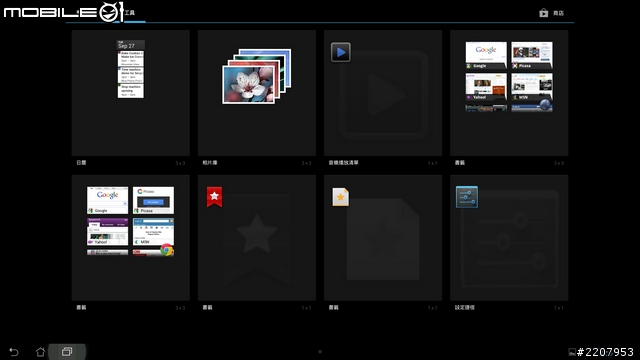
Task: Tap the Chrome logo on bookmarks widget
Action: click(x=167, y=249)
